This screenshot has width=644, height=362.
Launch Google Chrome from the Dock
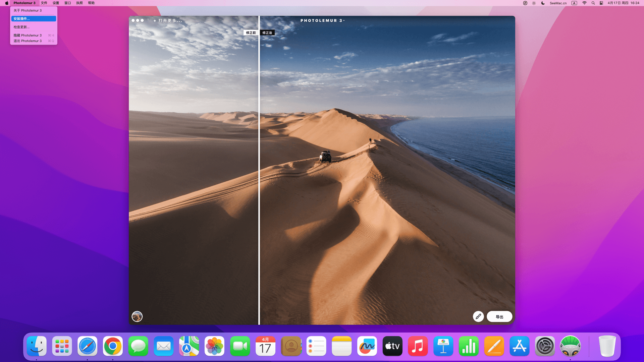pyautogui.click(x=113, y=346)
